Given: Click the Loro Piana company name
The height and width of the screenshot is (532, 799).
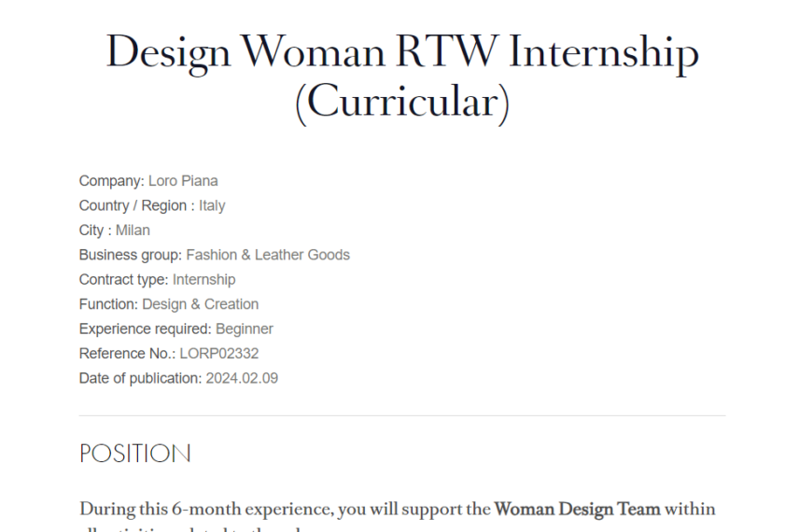Looking at the screenshot, I should click(x=183, y=181).
